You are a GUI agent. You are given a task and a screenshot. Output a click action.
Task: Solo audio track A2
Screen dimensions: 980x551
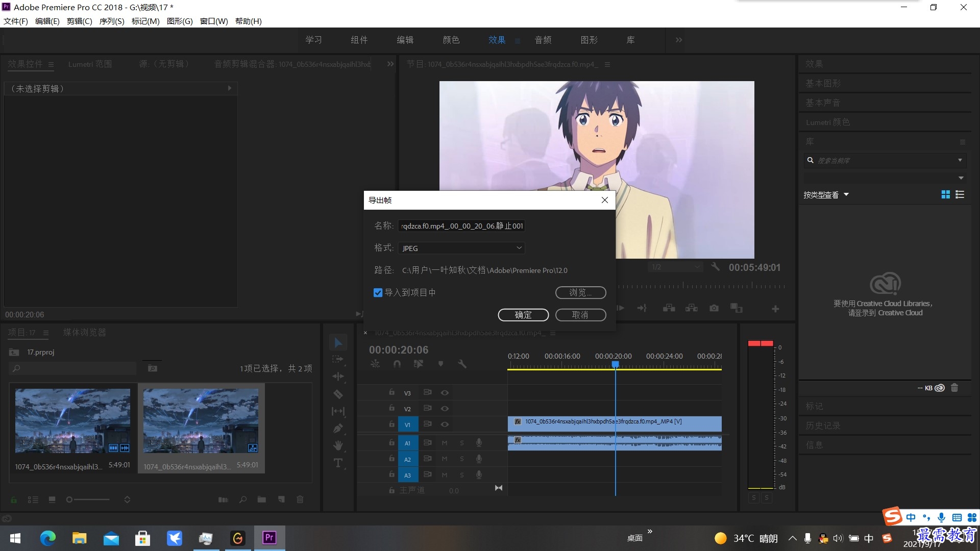coord(462,459)
